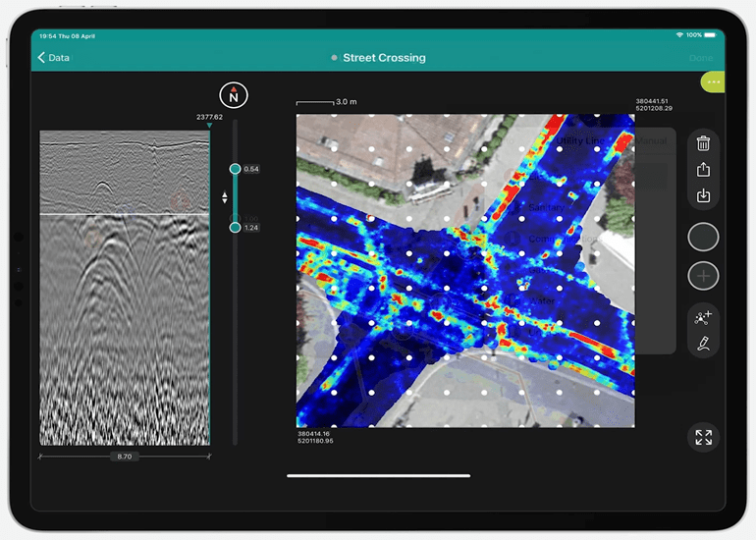
Task: Click the radargram profile image
Action: point(125,288)
